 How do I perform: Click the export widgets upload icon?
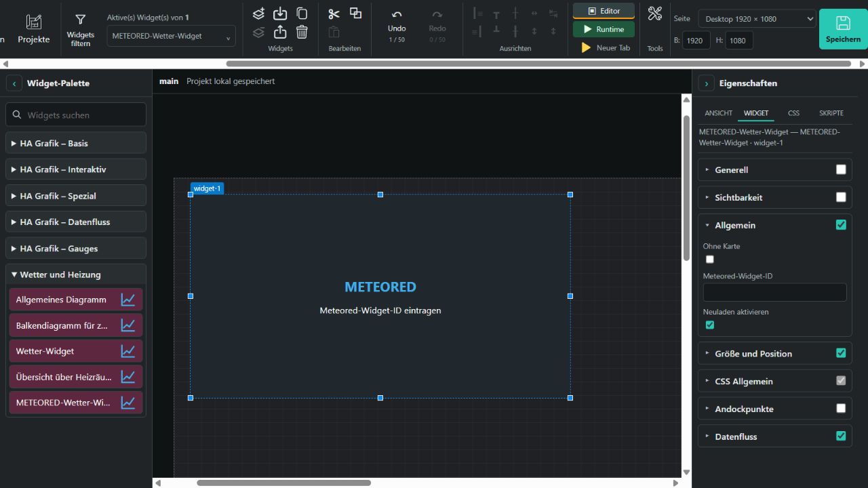(280, 32)
